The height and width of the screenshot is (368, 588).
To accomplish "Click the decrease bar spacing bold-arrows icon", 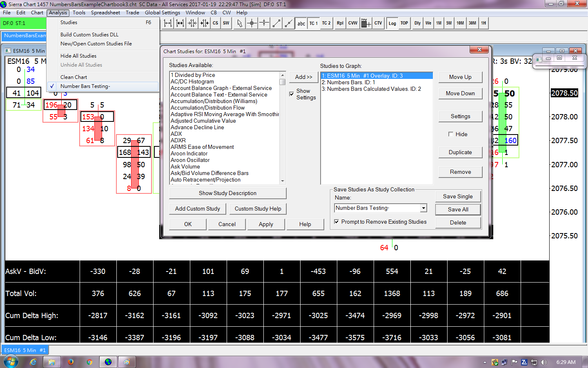I will point(205,23).
